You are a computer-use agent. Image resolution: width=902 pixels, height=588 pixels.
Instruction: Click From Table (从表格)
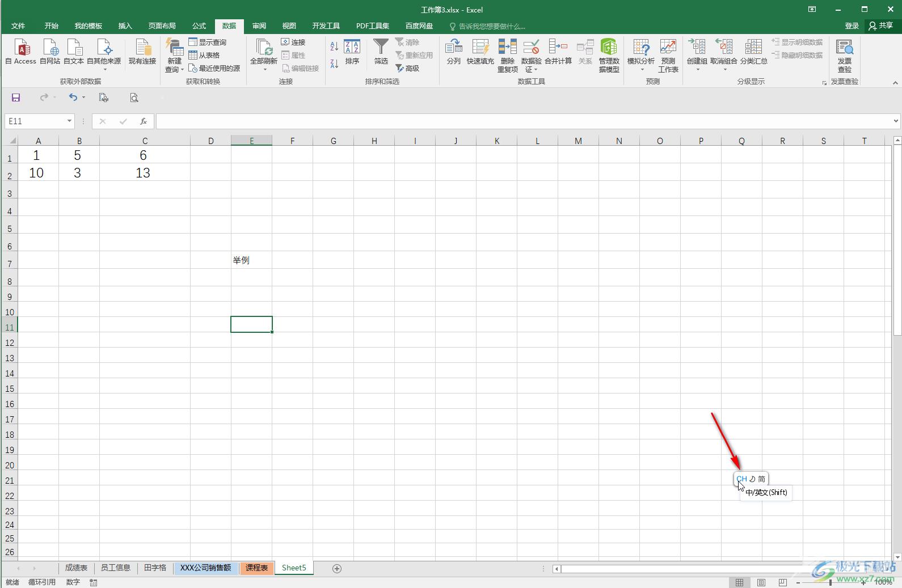tap(204, 56)
